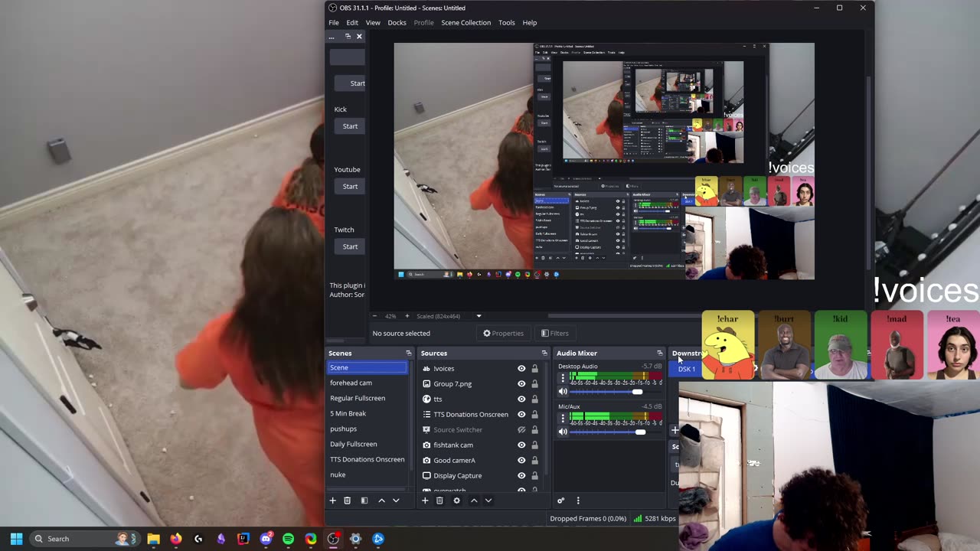Open advanced audio properties gears icon
This screenshot has width=980, height=551.
pos(560,500)
